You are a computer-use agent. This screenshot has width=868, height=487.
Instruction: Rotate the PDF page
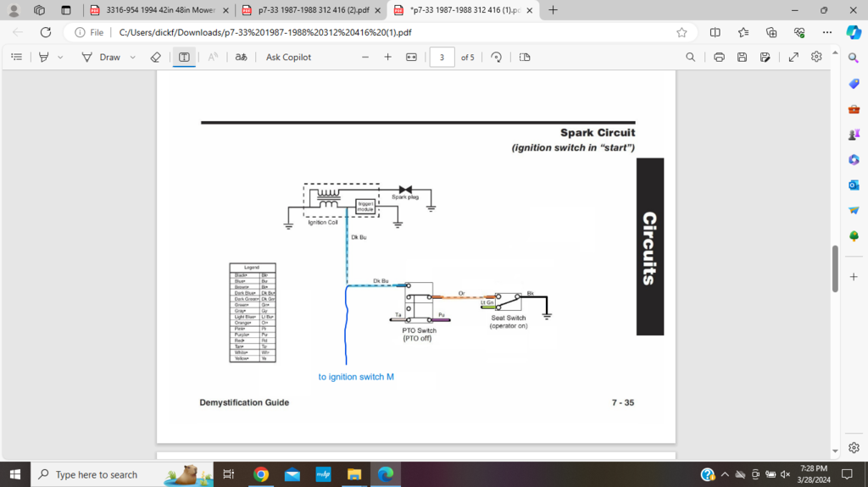coord(496,57)
